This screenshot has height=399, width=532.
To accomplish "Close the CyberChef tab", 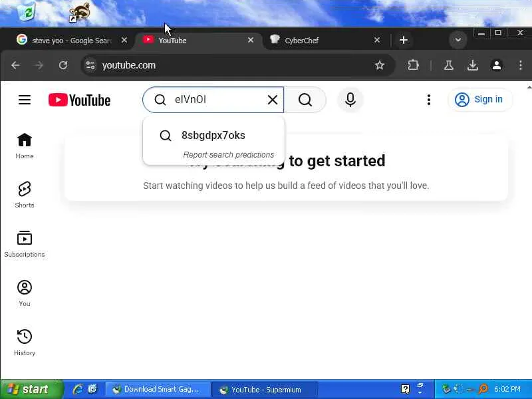I will click(377, 40).
